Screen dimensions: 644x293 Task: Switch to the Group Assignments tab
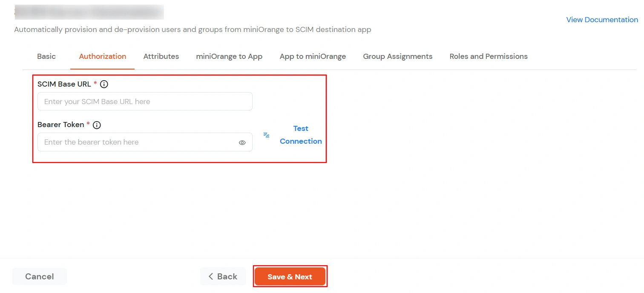click(x=397, y=56)
